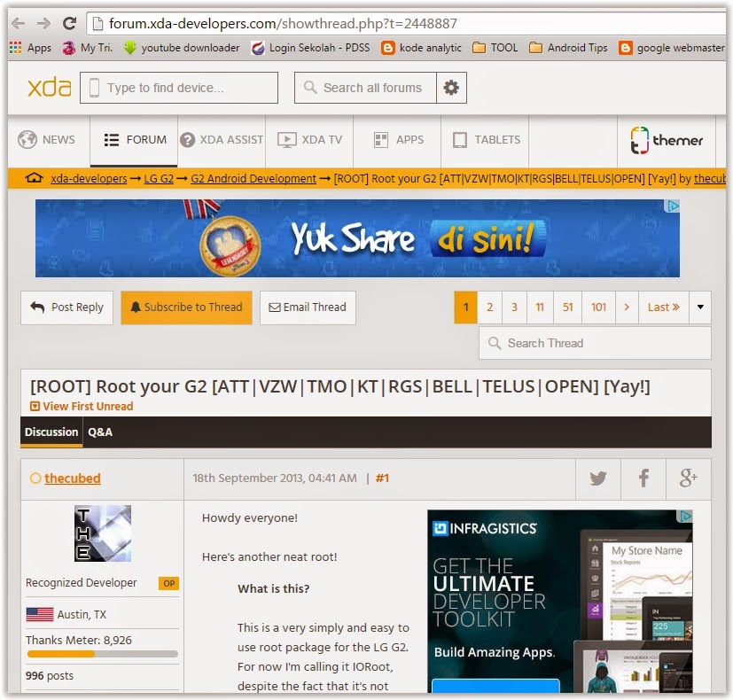This screenshot has width=733, height=700.
Task: Click the browser back arrow
Action: (19, 23)
